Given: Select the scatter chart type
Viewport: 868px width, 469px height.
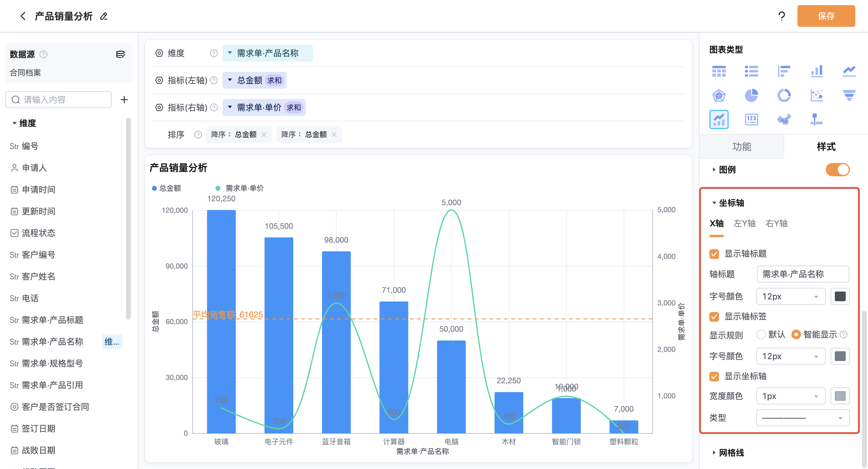Looking at the screenshot, I should [x=816, y=95].
